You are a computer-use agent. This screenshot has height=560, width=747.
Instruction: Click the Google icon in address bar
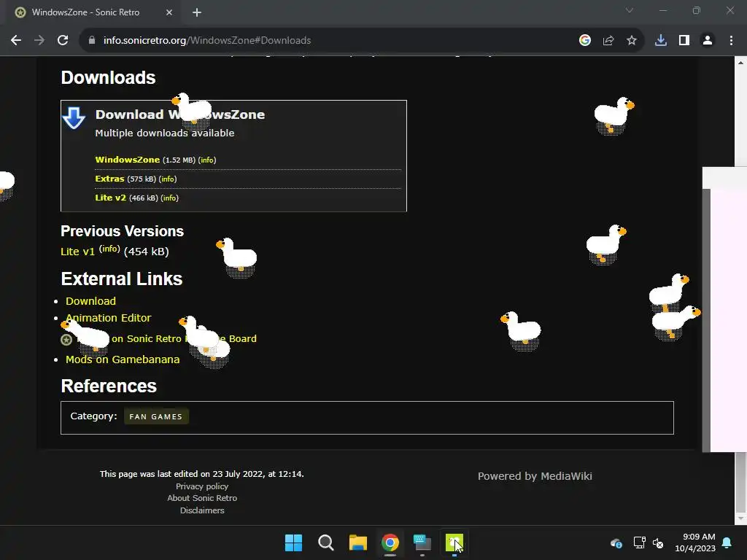coord(585,41)
